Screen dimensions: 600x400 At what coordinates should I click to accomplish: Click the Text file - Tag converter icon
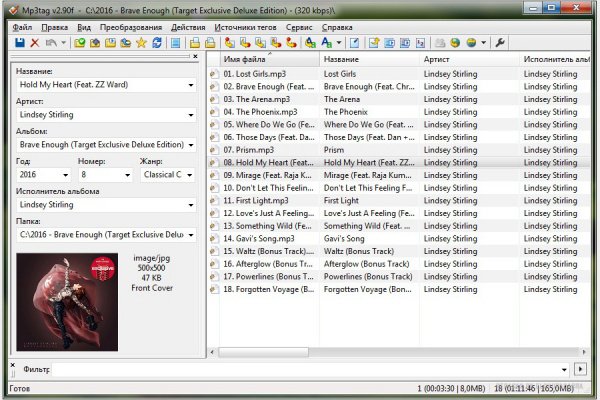click(276, 42)
